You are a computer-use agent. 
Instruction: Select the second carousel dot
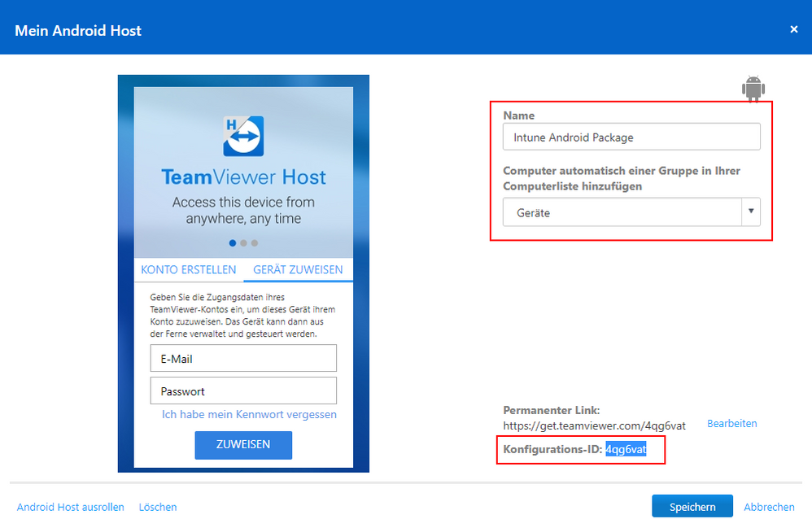pyautogui.click(x=243, y=242)
